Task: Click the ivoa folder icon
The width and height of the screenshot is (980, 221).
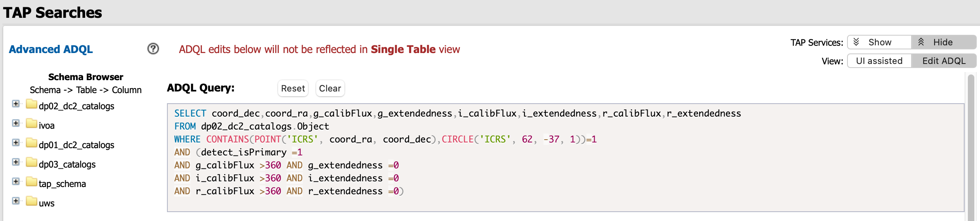Action: pos(31,124)
